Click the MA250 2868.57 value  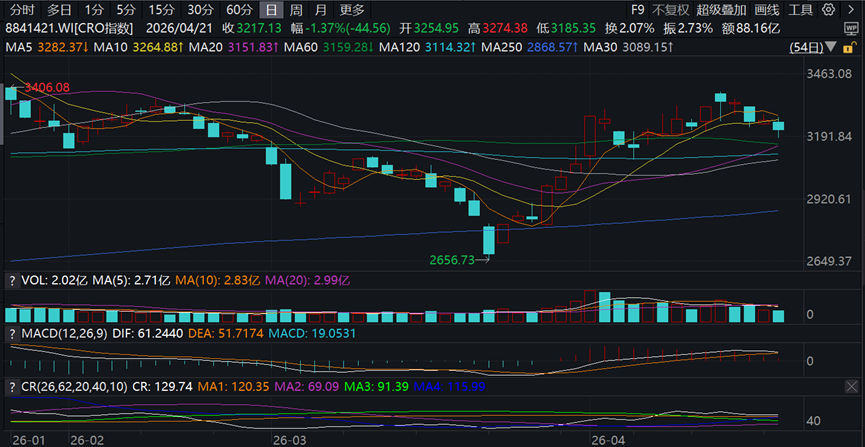[x=551, y=48]
